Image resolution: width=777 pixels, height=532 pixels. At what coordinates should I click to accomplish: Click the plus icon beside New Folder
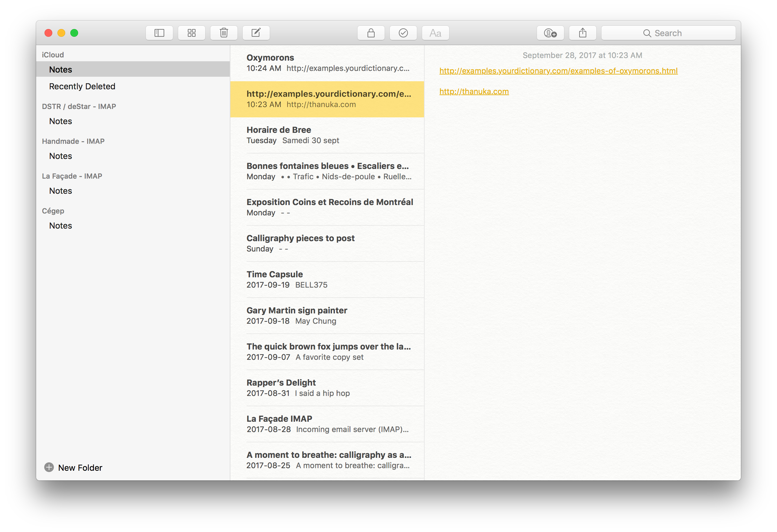click(49, 467)
